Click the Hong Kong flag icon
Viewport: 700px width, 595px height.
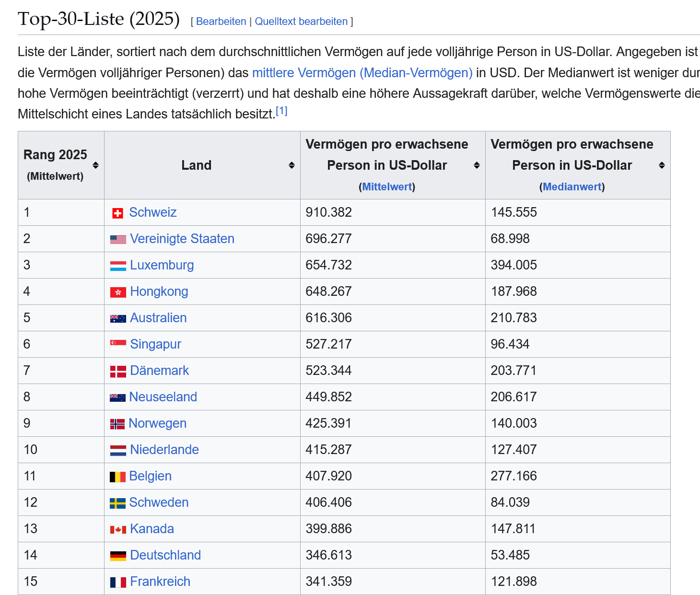118,292
